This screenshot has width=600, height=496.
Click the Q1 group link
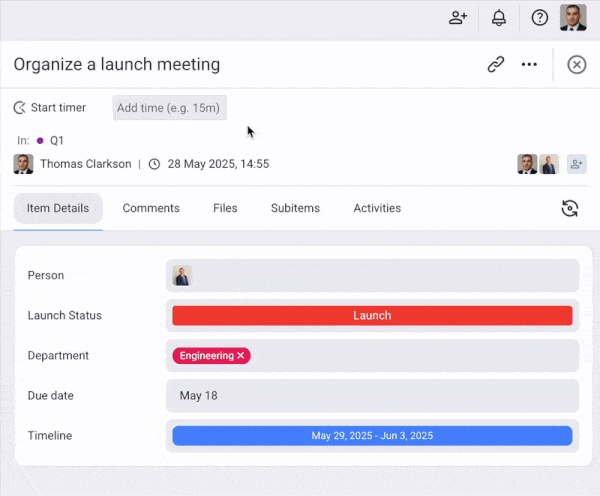pos(57,141)
